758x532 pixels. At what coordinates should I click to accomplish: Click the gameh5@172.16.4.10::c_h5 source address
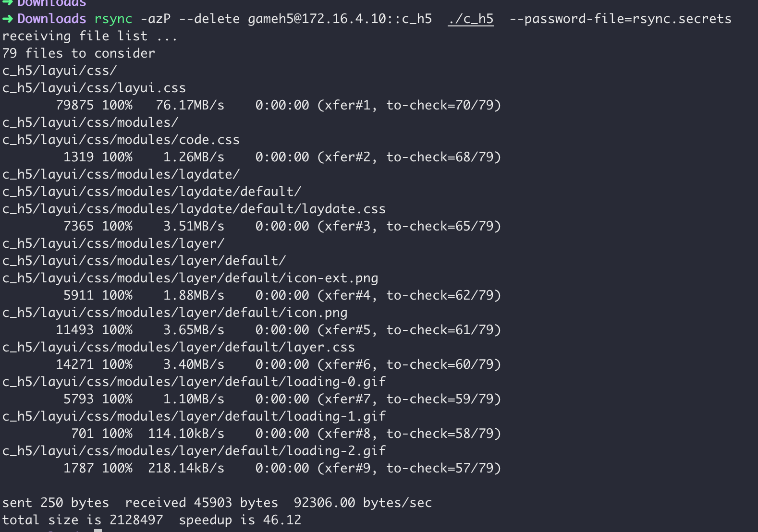tap(340, 19)
